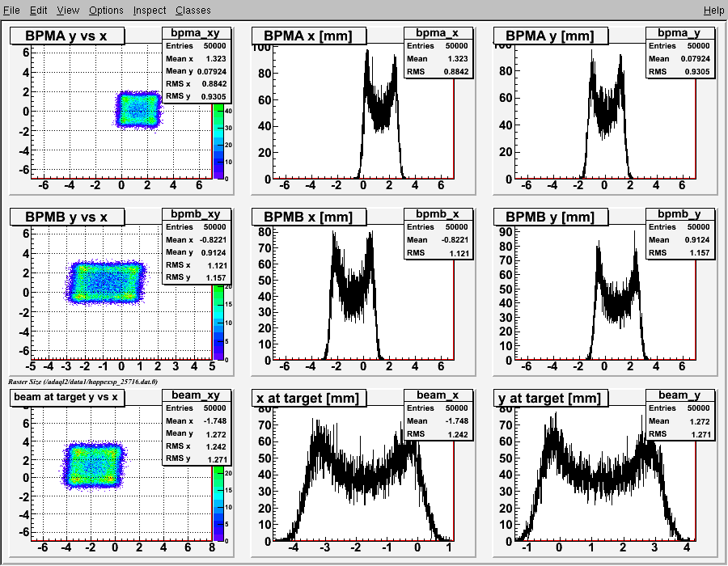
Task: Click the Raster Size file path label
Action: tap(83, 382)
